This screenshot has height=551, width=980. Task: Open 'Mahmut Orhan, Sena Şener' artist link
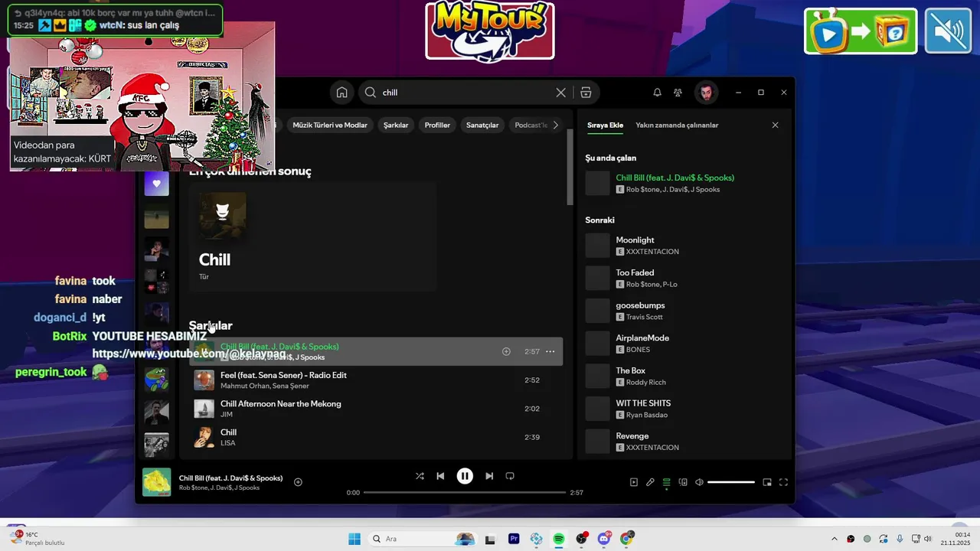click(x=265, y=386)
